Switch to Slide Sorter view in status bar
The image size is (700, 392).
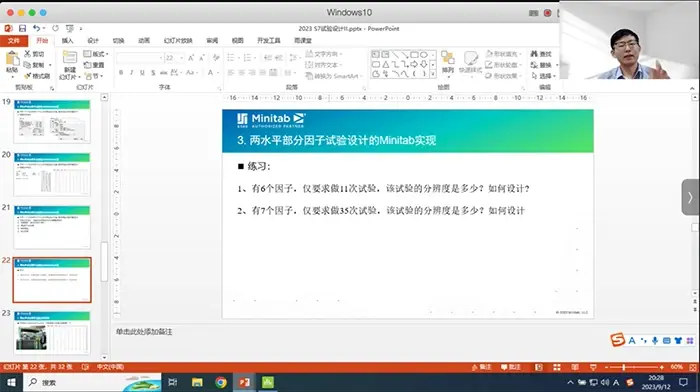(x=557, y=367)
